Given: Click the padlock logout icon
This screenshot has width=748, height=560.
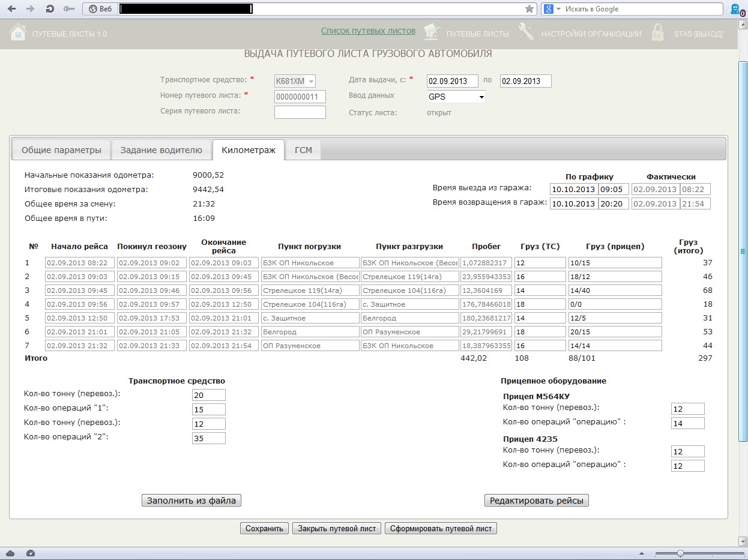Looking at the screenshot, I should coord(657,32).
